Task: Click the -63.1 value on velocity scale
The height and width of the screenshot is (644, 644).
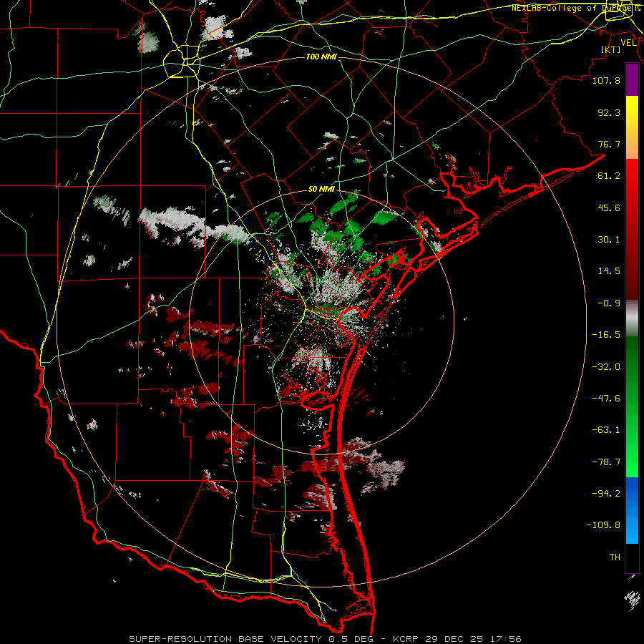Action: [x=606, y=430]
